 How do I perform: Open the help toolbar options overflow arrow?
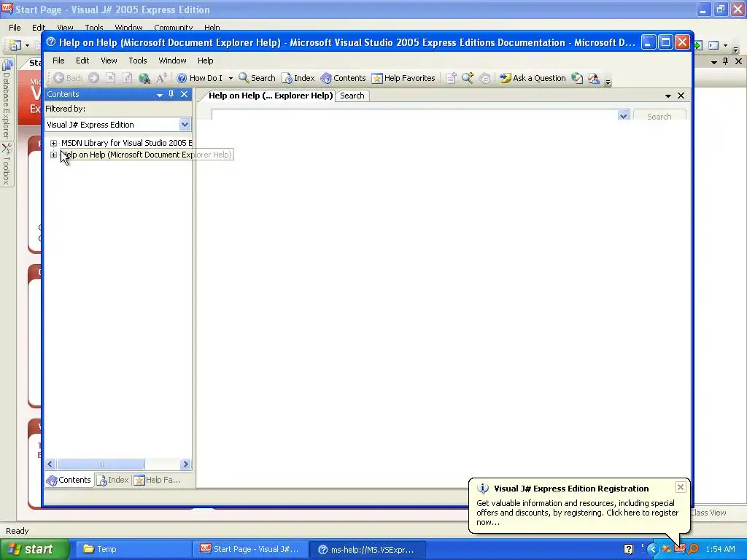pos(608,82)
